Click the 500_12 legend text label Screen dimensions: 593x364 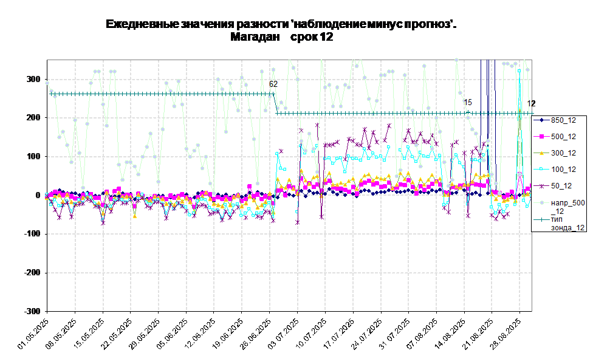click(563, 137)
